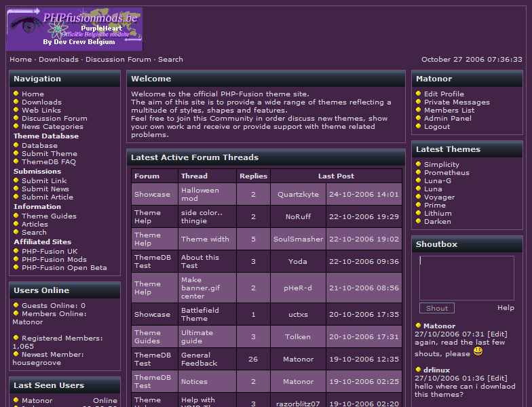Click Logout in the Matonor panel
The width and height of the screenshot is (532, 407).
click(437, 126)
